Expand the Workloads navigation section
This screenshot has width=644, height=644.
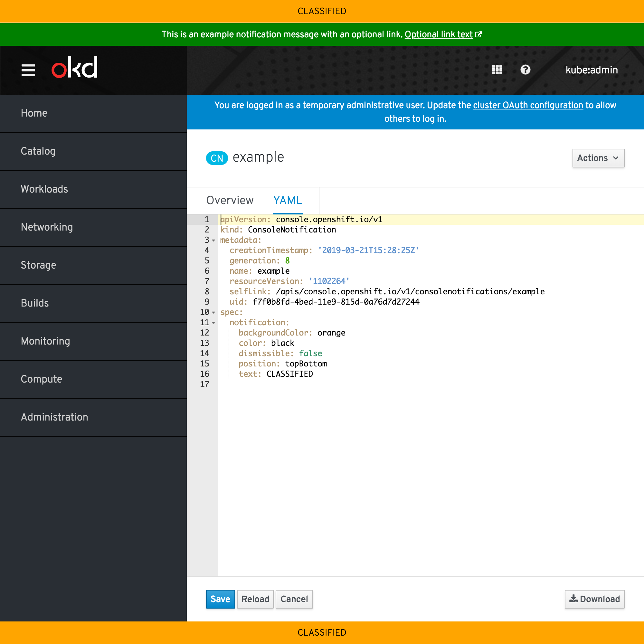click(44, 189)
